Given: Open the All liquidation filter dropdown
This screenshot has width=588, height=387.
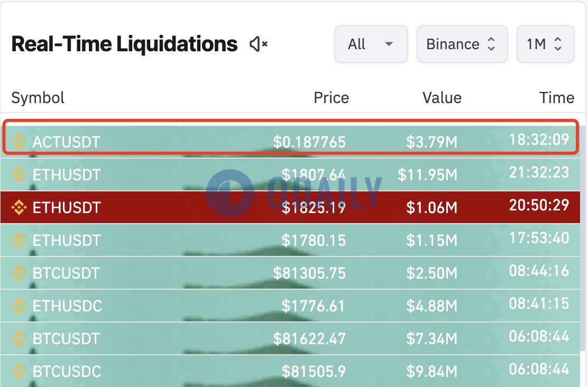Looking at the screenshot, I should [371, 44].
